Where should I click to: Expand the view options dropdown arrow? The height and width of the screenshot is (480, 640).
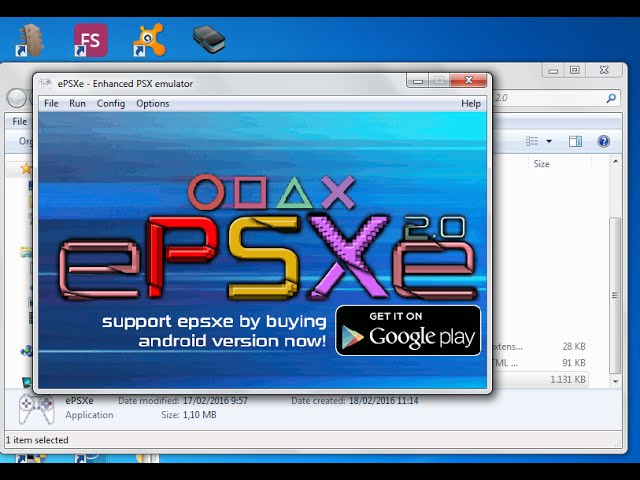pos(549,141)
